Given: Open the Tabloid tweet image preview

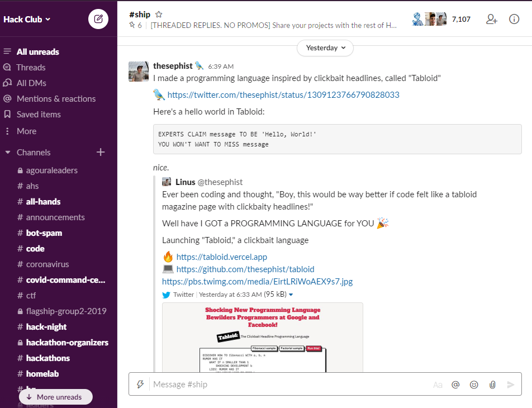Looking at the screenshot, I should [263, 338].
